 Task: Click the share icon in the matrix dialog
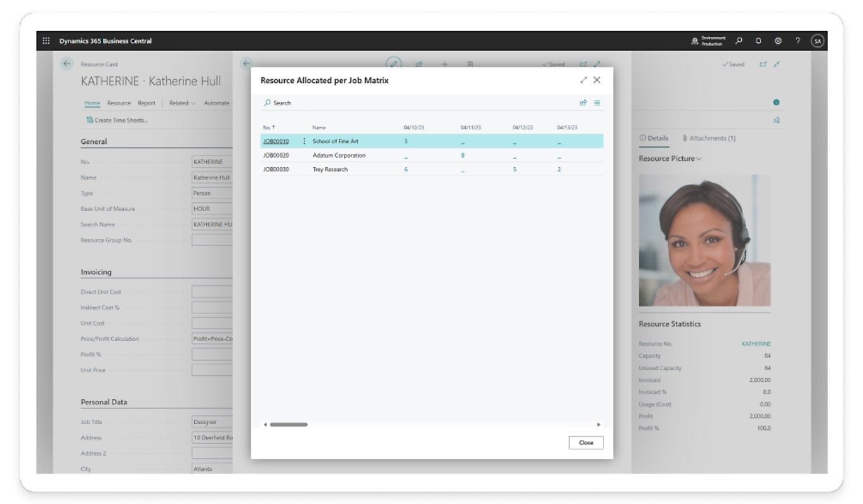pyautogui.click(x=583, y=102)
